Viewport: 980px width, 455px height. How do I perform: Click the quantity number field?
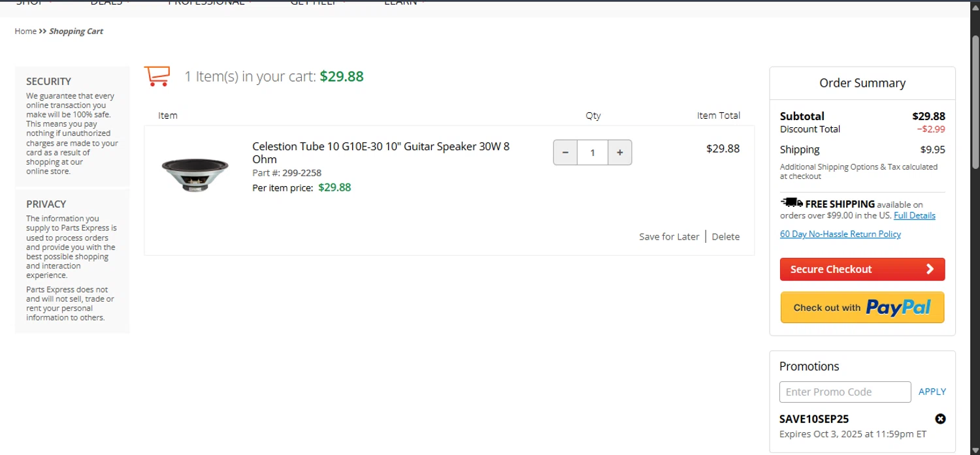coord(593,153)
